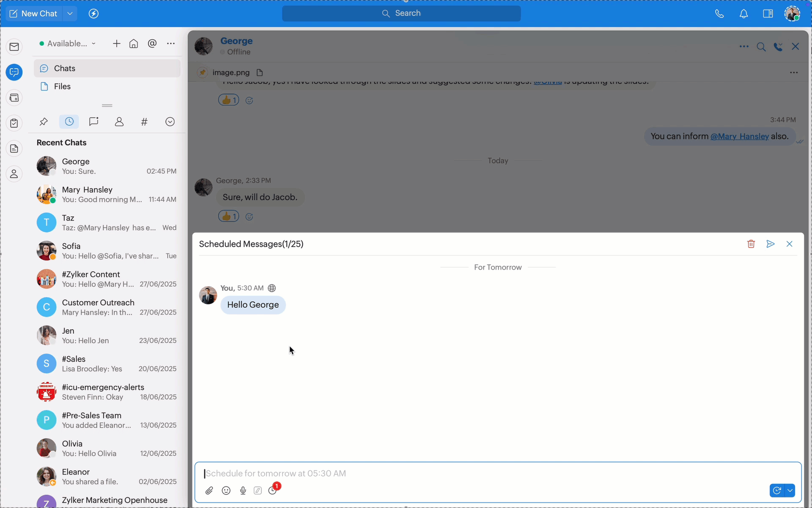812x508 pixels.
Task: Switch to the channels hash tab
Action: (x=144, y=122)
